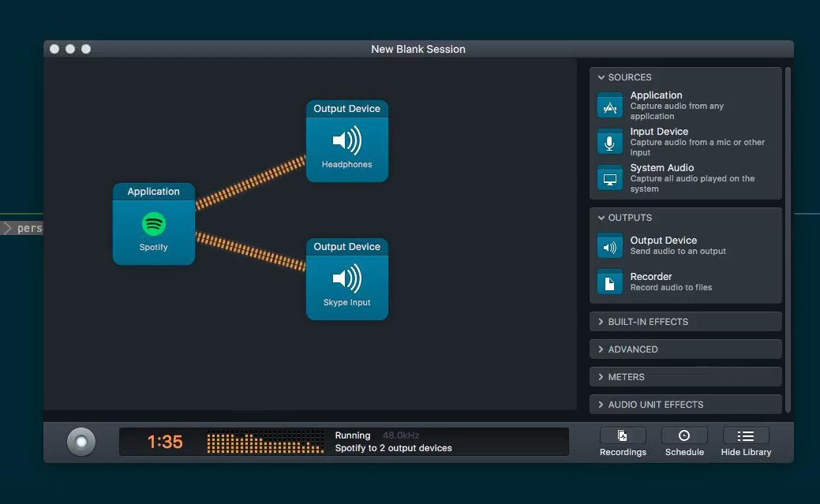Viewport: 820px width, 504px height.
Task: Stop the running session with round button
Action: coord(81,442)
